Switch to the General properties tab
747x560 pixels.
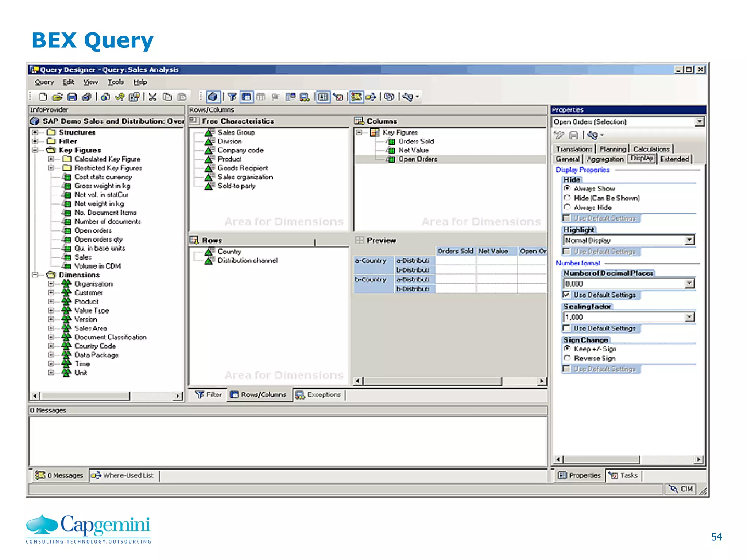coord(568,159)
